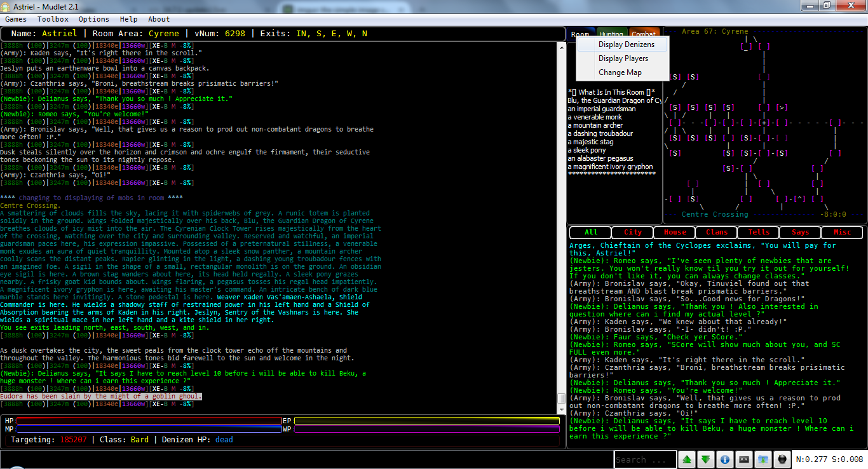868x469 pixels.
Task: Click the '-8:0:0' coordinates under the map
Action: point(833,215)
